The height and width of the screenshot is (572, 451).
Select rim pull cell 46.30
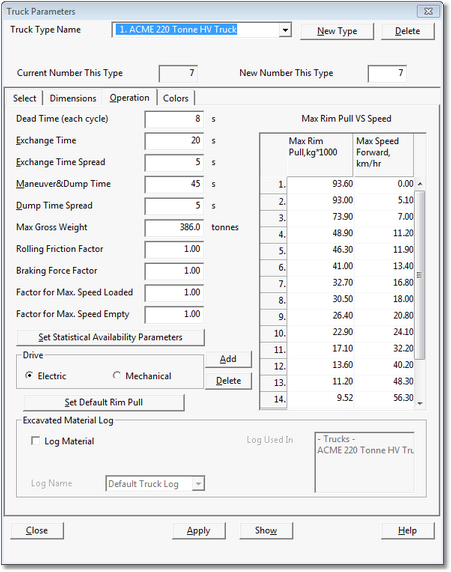point(320,250)
